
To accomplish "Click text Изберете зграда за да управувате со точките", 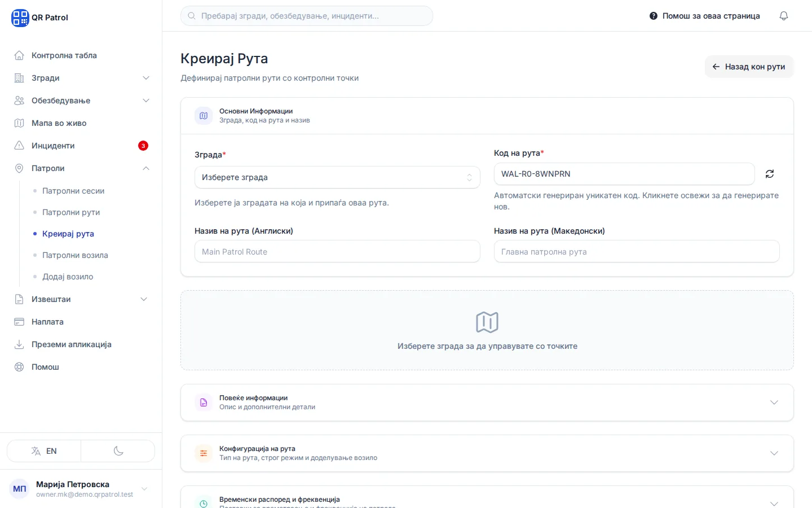I will pos(487,346).
